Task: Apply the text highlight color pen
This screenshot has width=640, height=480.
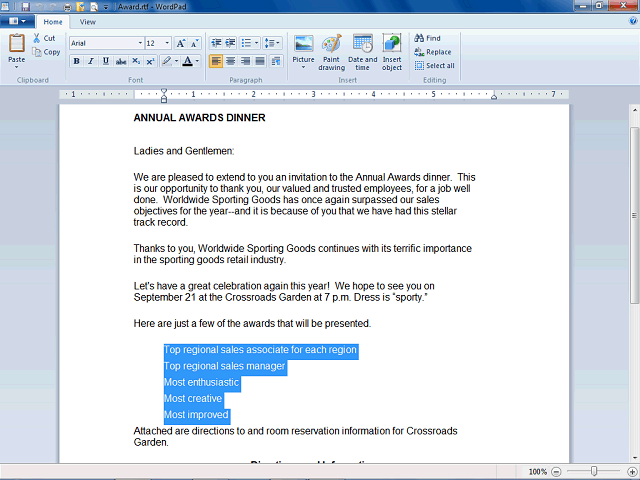Action: pos(166,61)
